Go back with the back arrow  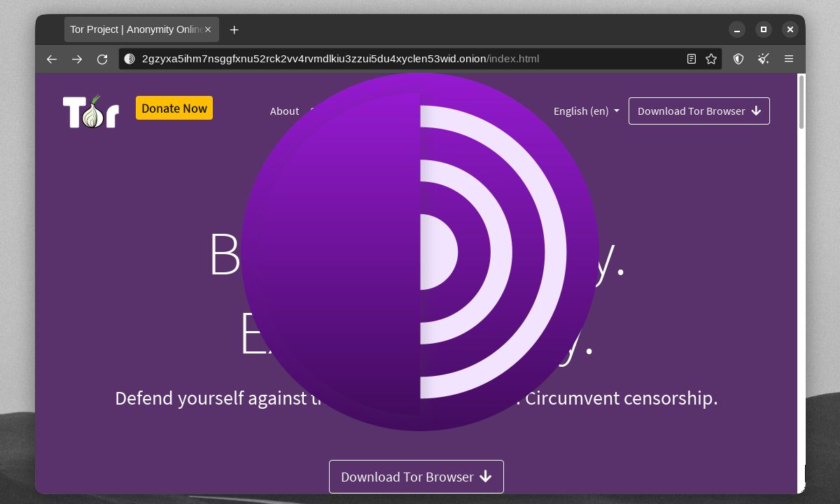pos(52,59)
